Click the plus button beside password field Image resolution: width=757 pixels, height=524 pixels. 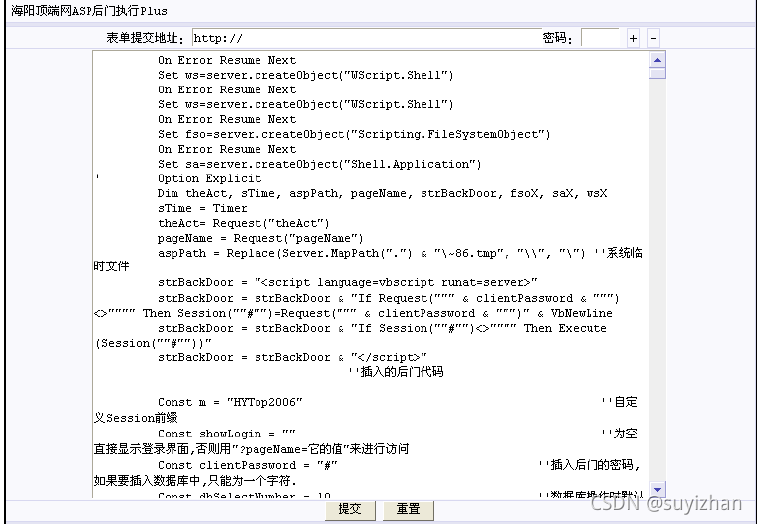(x=633, y=38)
